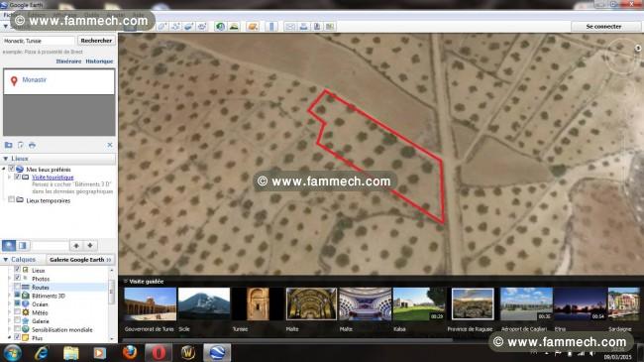
Task: Open the planet switcher icon
Action: [x=253, y=27]
